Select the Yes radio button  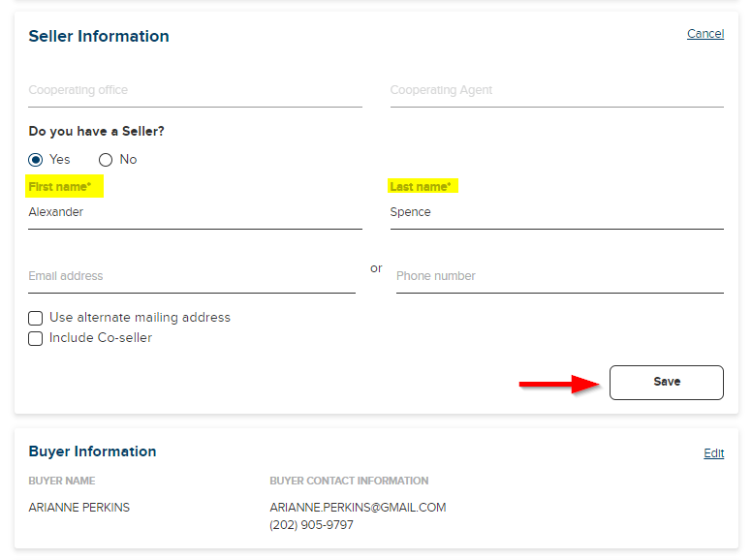(x=36, y=160)
